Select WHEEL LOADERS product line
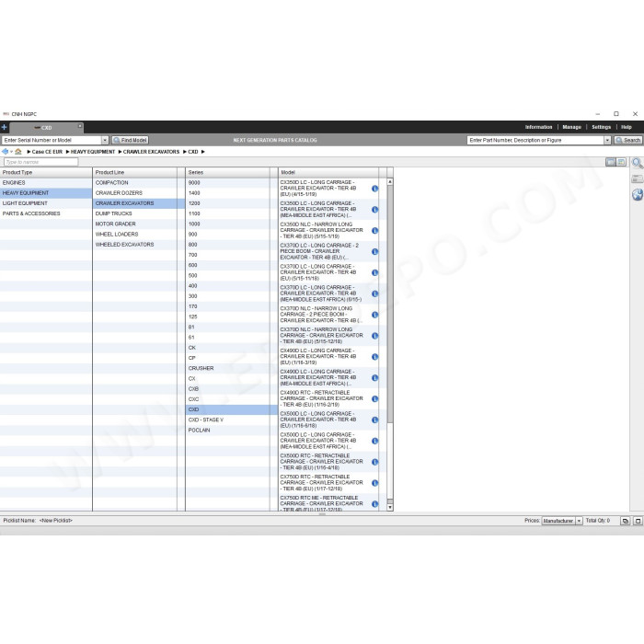 coord(139,234)
